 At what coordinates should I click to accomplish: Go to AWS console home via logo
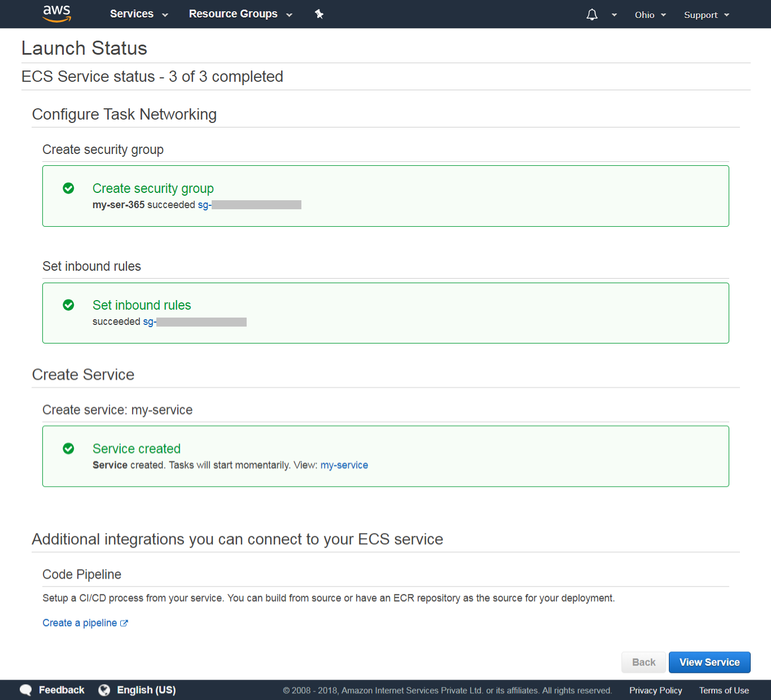point(57,14)
